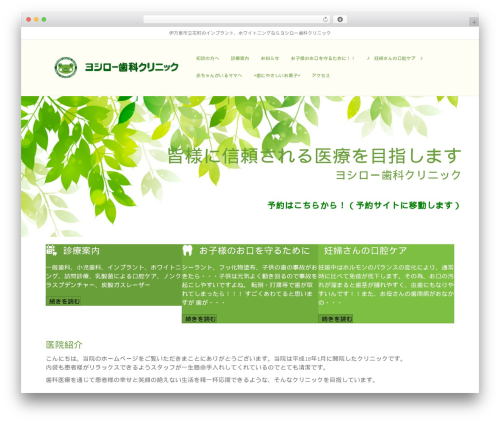
Task: Click the yellow minimize window button
Action: (36, 20)
